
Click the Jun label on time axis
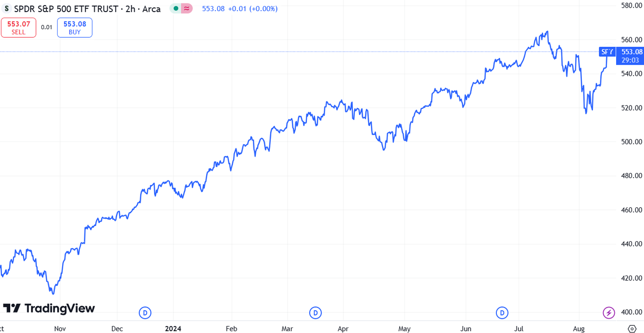pos(466,329)
